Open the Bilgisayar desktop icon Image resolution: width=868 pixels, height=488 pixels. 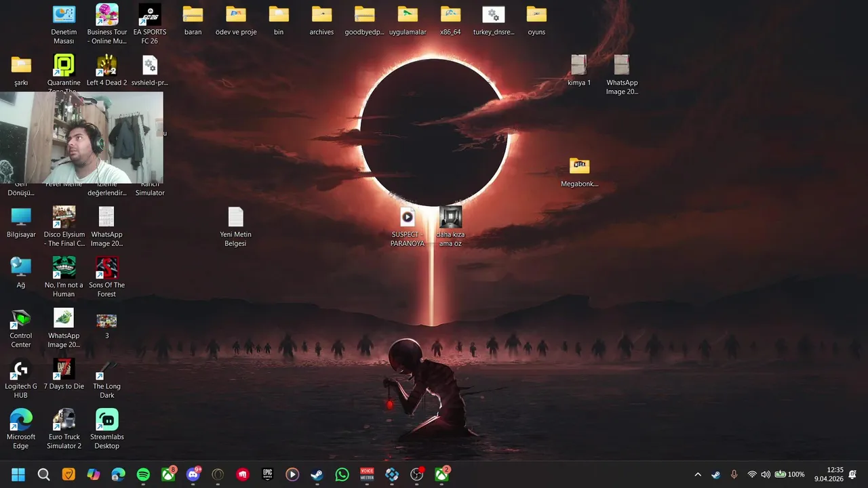tap(21, 223)
